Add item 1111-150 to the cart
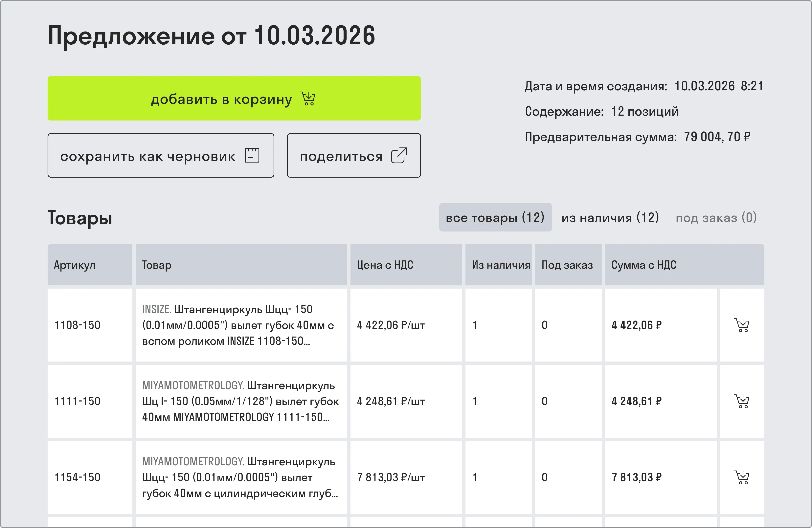 tap(742, 401)
